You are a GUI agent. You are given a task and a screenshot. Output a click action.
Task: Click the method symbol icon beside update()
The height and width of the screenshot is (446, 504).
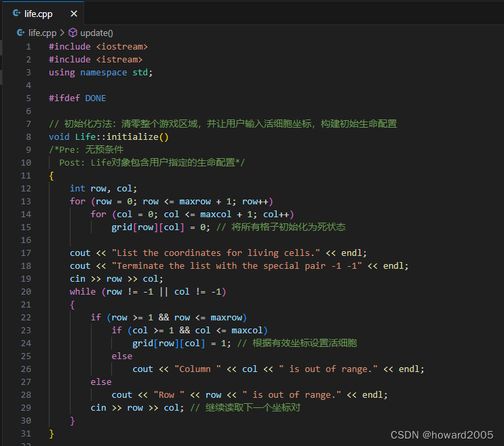[x=73, y=32]
